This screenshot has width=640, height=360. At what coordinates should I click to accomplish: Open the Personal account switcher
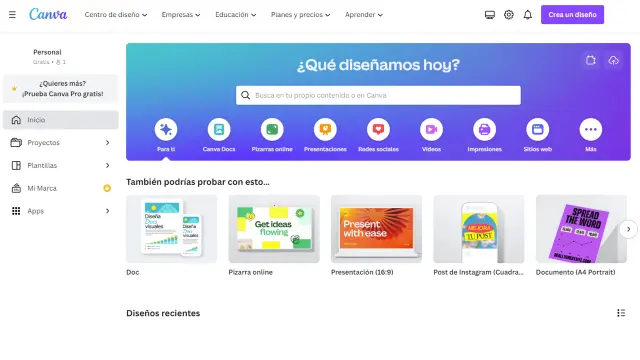coord(49,56)
